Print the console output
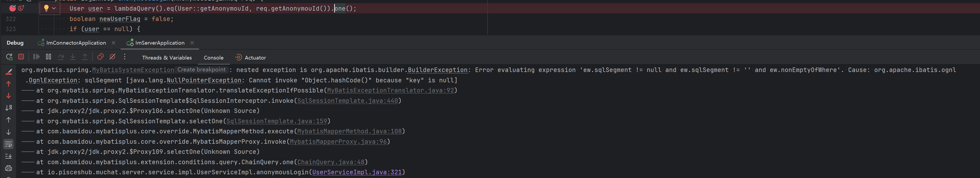Viewport: 980px width, 178px height. coord(8,168)
